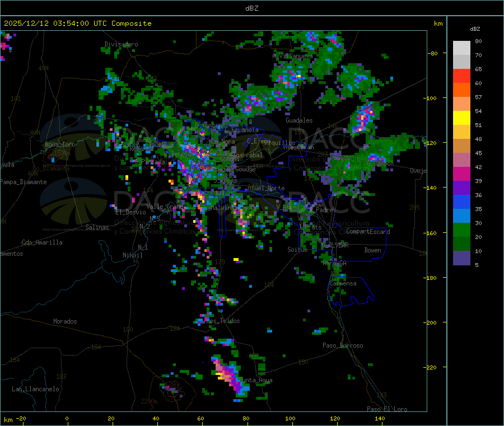Click the 0 tick label on bottom axis

point(67,418)
